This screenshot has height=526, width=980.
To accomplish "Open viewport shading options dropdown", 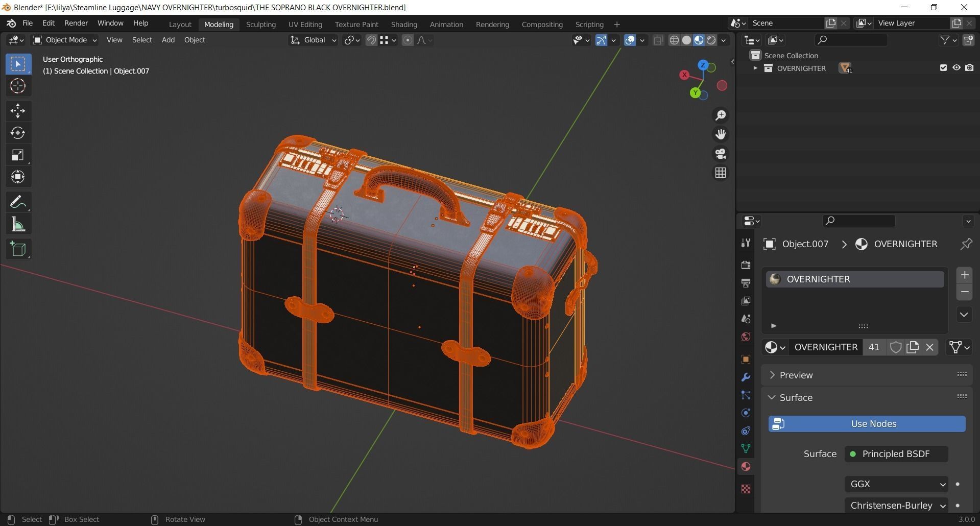I will point(723,40).
